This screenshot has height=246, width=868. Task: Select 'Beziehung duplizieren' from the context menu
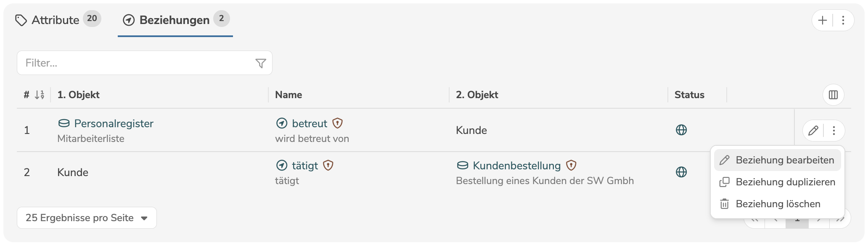point(786,182)
